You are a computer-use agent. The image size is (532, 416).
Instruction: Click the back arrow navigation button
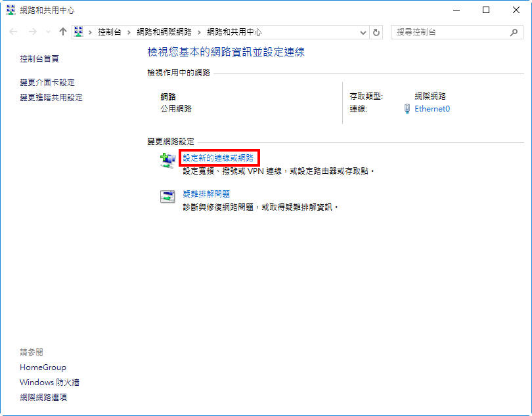(13, 32)
